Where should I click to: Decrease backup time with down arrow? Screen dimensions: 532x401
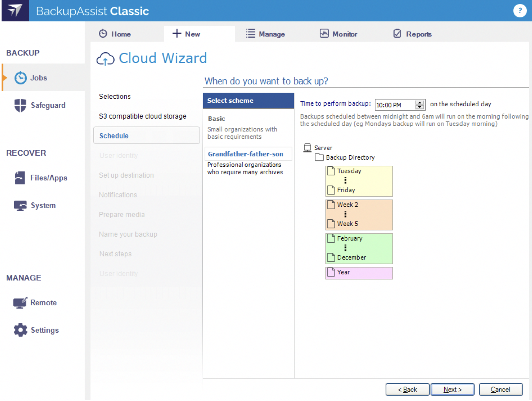coord(420,107)
